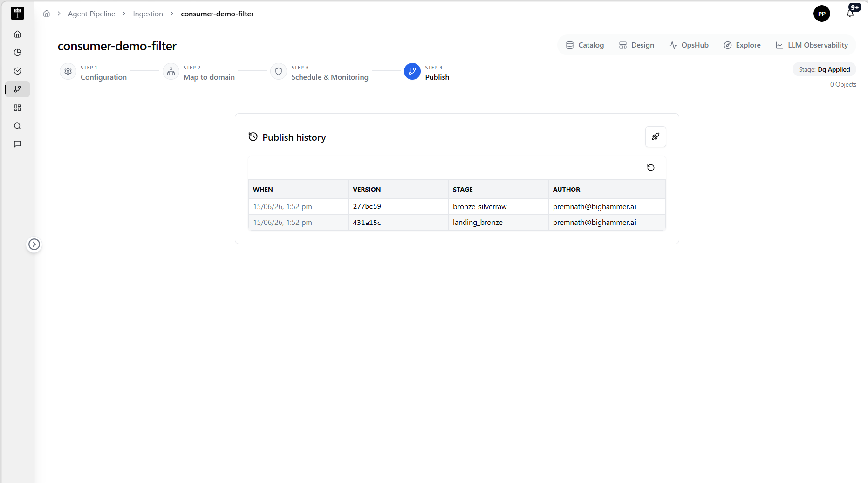Launch publish with the rocket button
The width and height of the screenshot is (868, 483).
(656, 136)
